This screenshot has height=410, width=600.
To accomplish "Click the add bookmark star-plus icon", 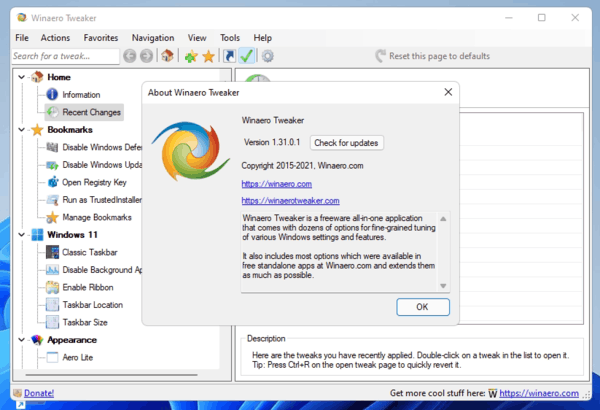I will (x=190, y=56).
